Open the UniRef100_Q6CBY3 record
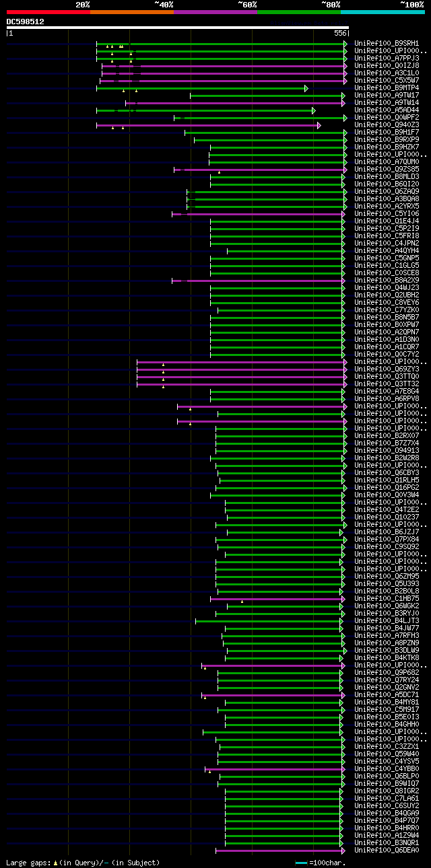Screen dimensions: 431x868 387,473
